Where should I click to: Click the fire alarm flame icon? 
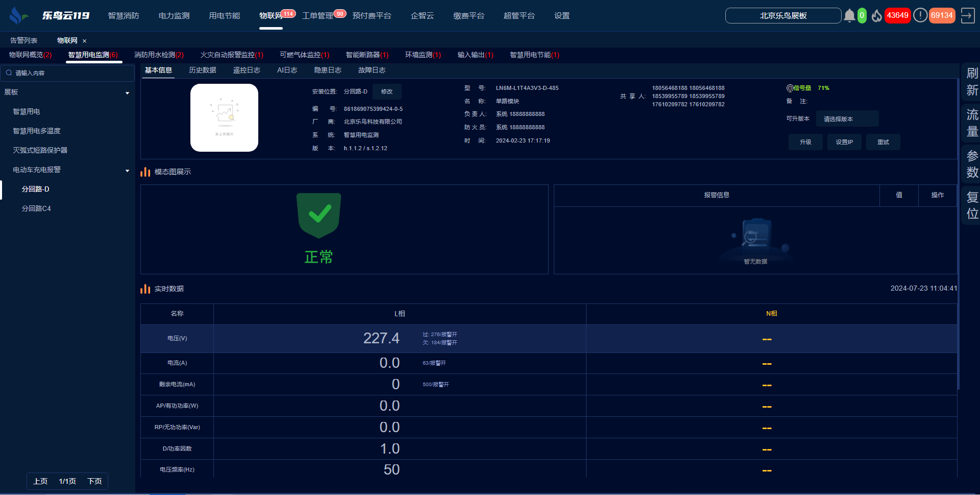pos(876,16)
